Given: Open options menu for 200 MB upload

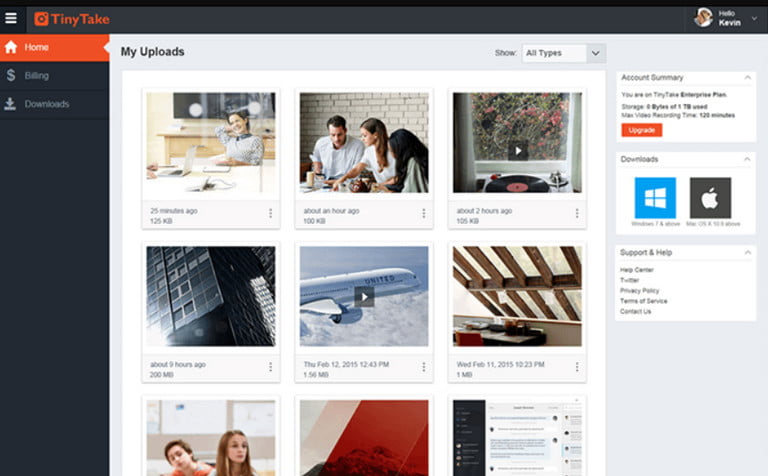Looking at the screenshot, I should tap(270, 367).
